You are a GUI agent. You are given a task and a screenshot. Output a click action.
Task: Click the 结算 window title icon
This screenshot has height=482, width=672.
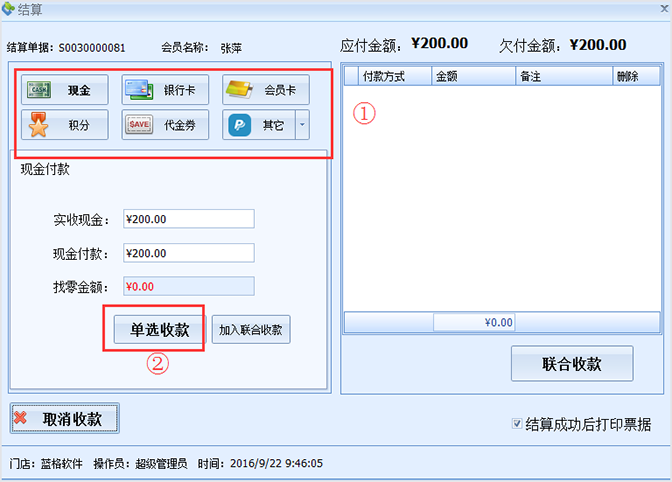point(8,9)
